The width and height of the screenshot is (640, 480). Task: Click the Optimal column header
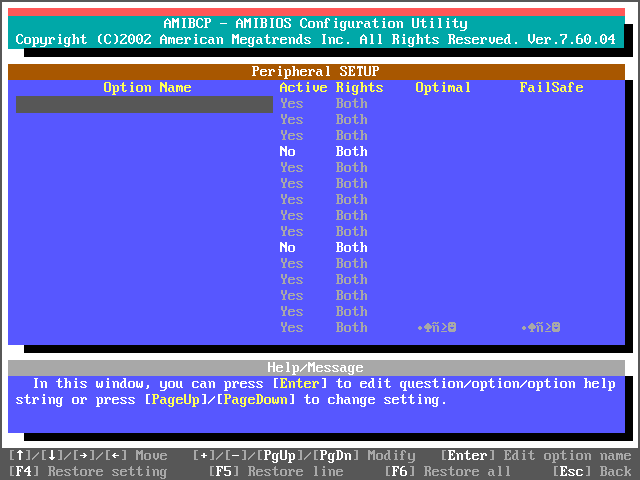(x=443, y=88)
